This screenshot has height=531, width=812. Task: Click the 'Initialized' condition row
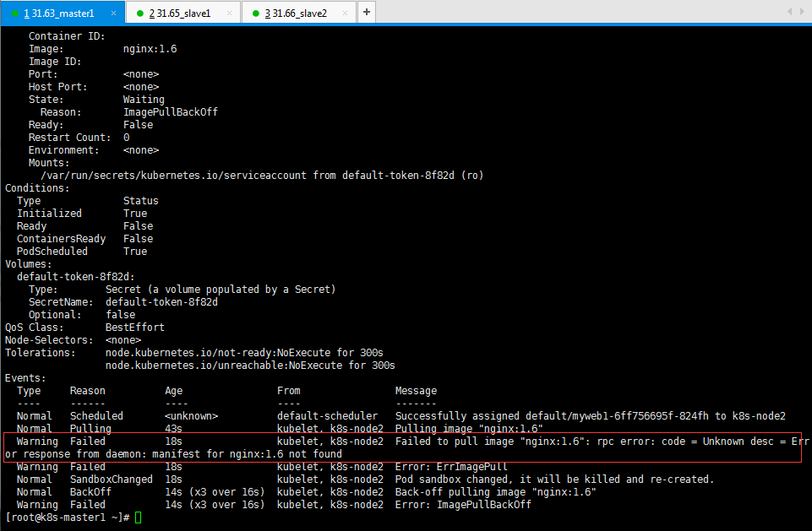82,214
